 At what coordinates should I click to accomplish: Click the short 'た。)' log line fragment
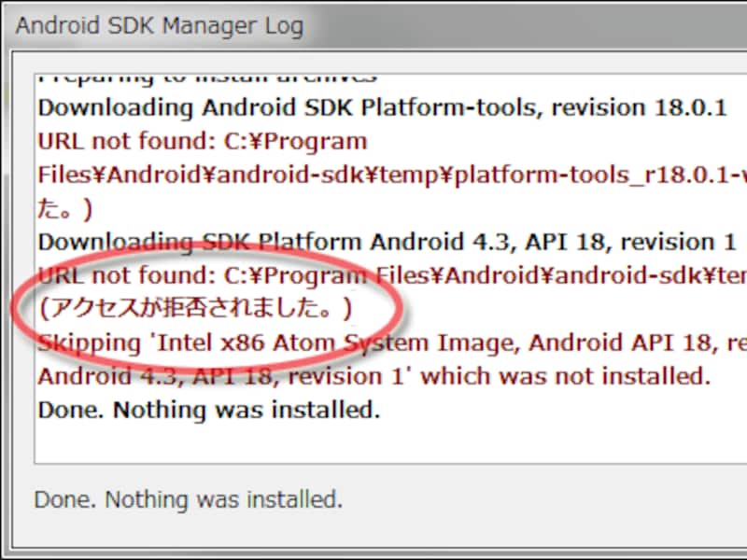(x=65, y=208)
